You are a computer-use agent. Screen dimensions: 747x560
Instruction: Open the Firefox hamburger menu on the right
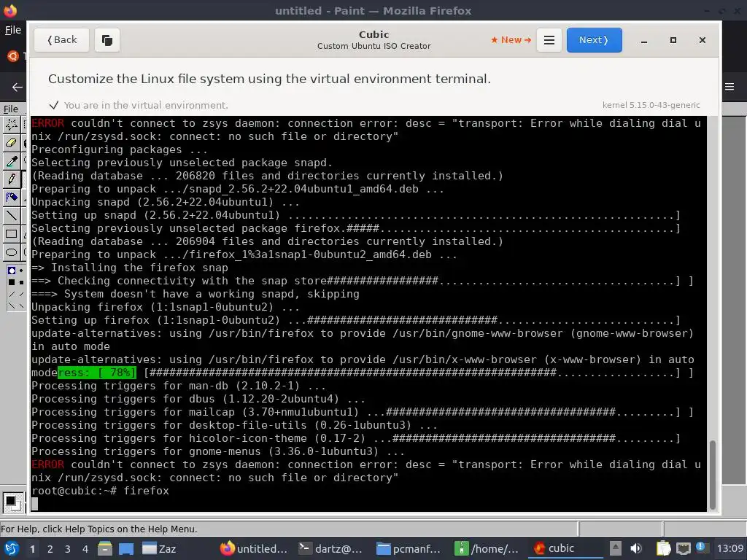729,87
